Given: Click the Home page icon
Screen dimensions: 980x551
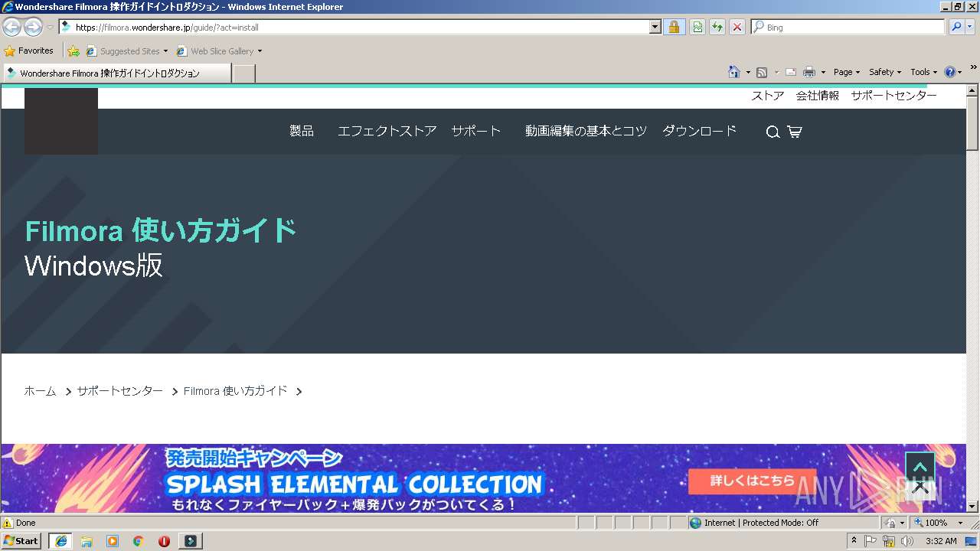Looking at the screenshot, I should (734, 72).
